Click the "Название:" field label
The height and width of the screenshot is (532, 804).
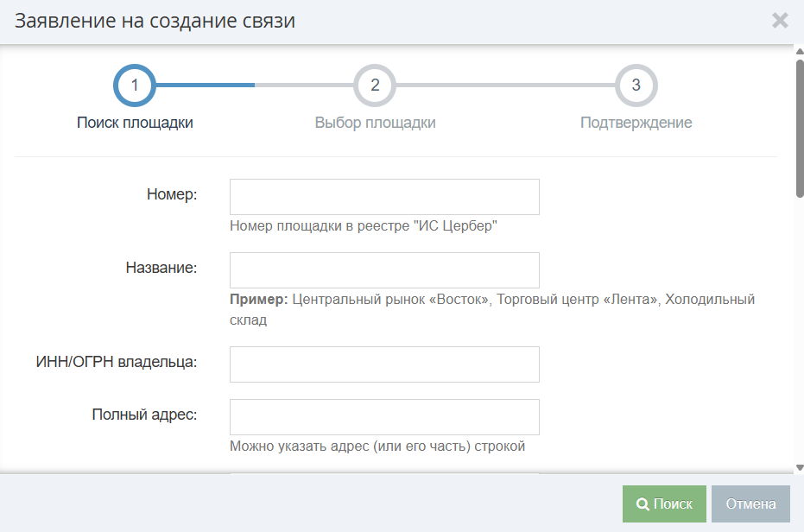pyautogui.click(x=161, y=268)
